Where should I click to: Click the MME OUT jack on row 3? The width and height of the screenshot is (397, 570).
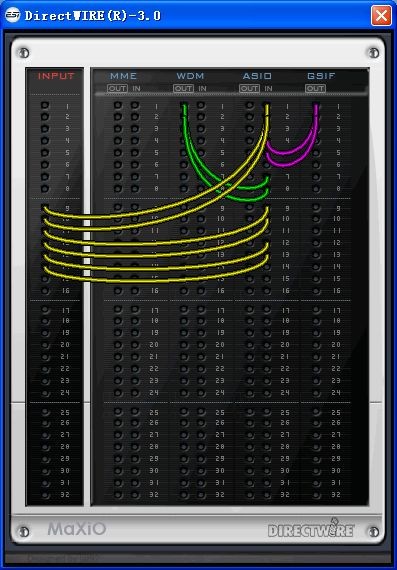point(117,129)
